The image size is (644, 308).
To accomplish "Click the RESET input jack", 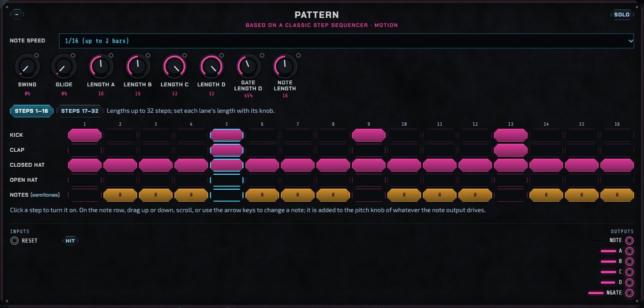I will click(x=14, y=241).
